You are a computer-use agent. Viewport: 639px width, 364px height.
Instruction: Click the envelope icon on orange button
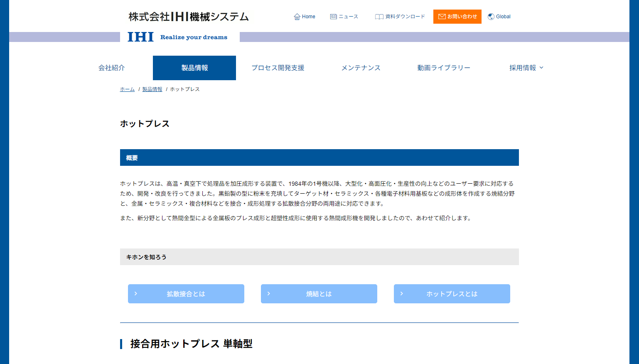click(x=442, y=17)
